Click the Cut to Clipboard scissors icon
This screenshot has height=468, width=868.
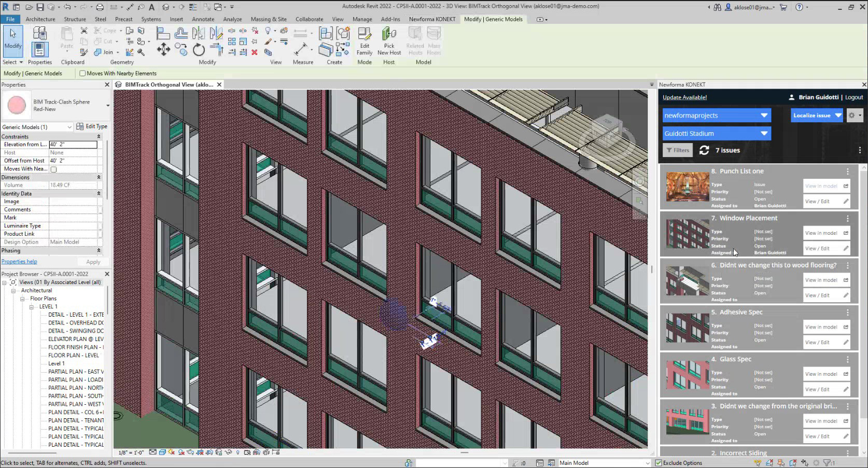[84, 31]
